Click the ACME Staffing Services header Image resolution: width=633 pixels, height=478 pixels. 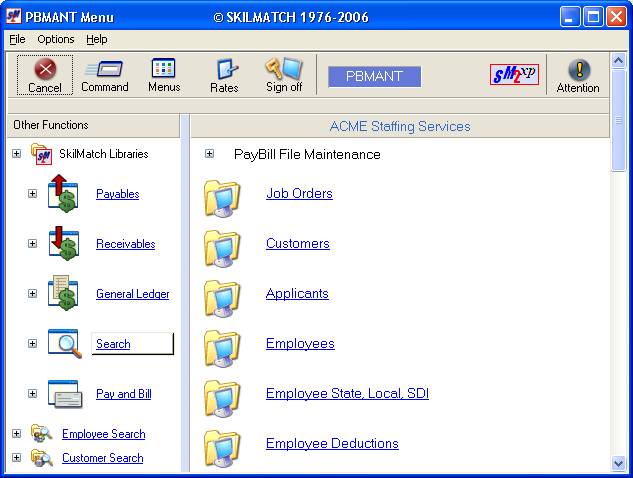(400, 126)
